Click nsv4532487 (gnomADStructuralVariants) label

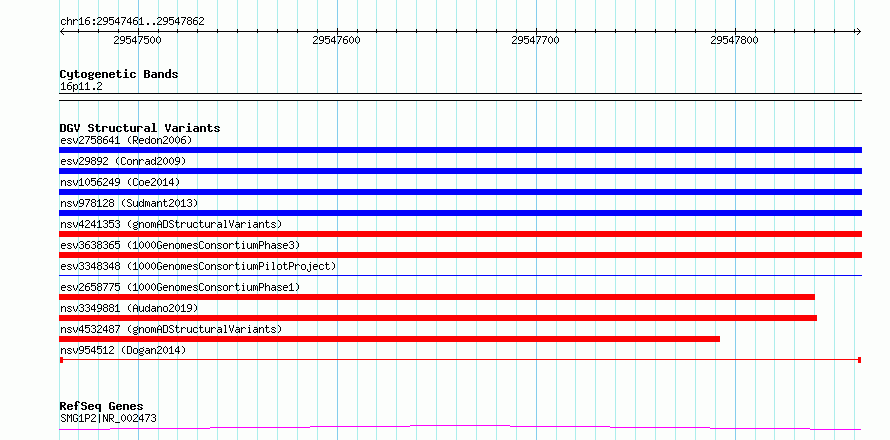(171, 329)
